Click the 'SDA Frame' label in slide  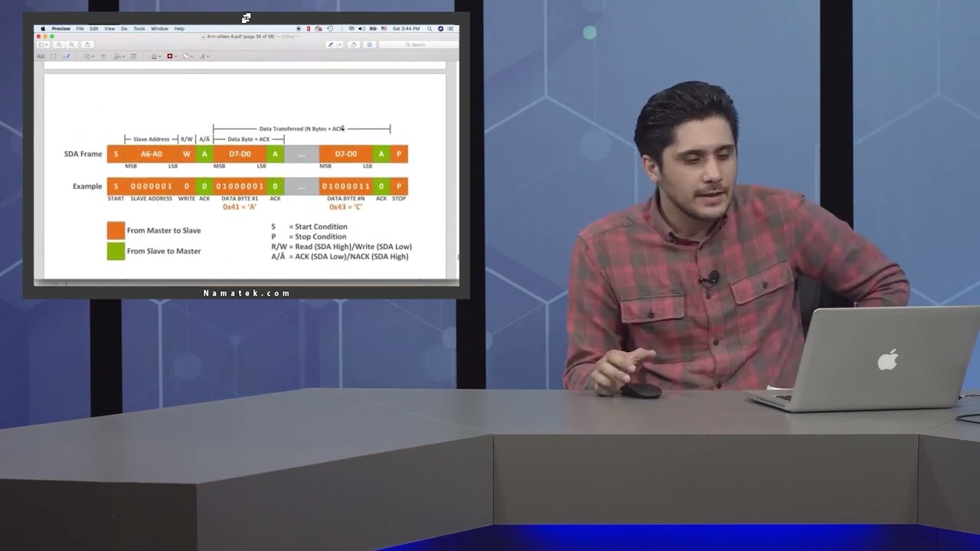click(x=83, y=154)
